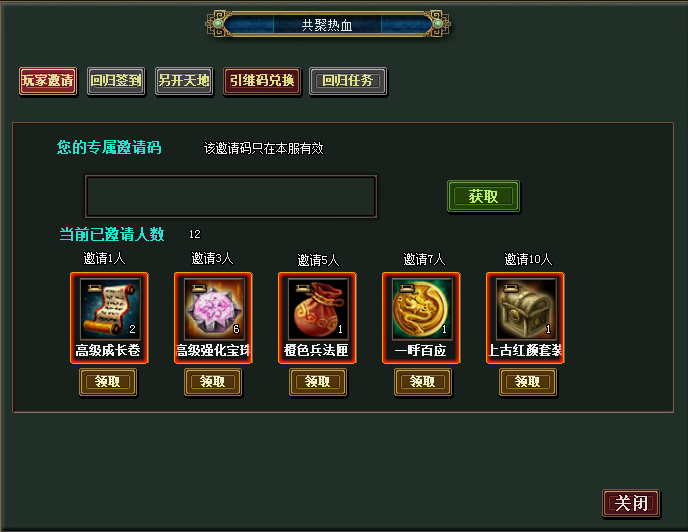The height and width of the screenshot is (532, 688).
Task: Click the green 获取 button
Action: coord(483,196)
